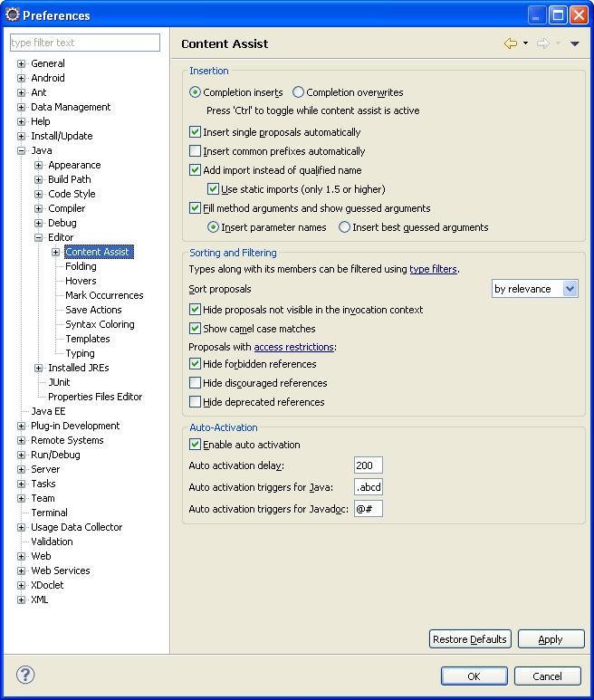The width and height of the screenshot is (594, 700).
Task: Click Restore Defaults button
Action: (x=470, y=639)
